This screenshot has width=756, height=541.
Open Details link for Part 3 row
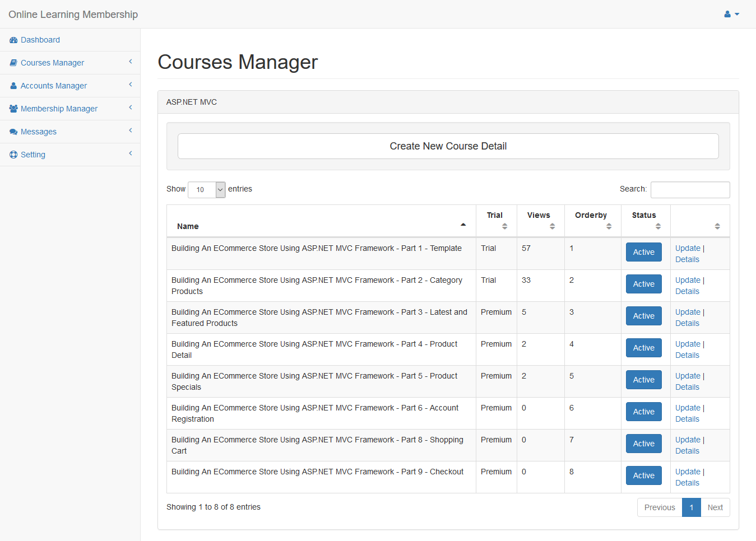(687, 323)
